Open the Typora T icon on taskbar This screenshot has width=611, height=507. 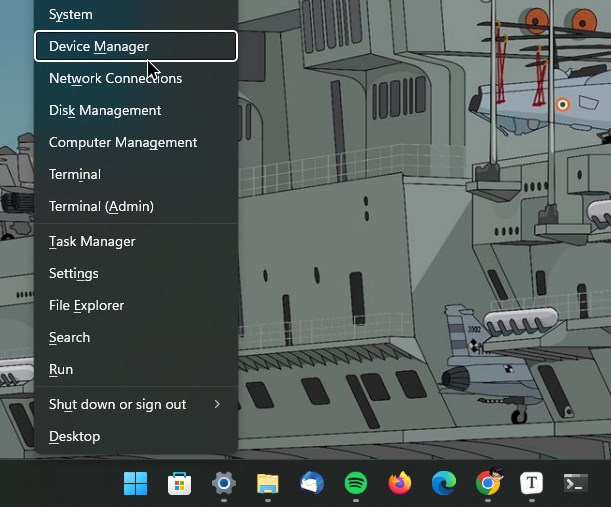click(x=532, y=483)
